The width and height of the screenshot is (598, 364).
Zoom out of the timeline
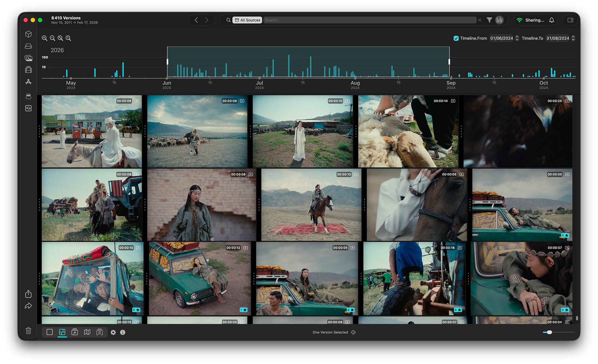53,38
